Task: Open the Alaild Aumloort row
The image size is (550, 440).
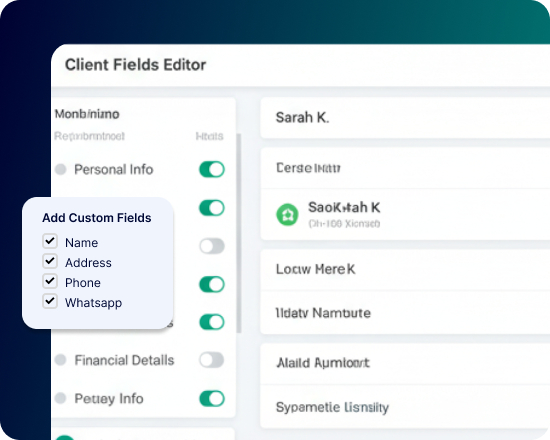Action: coord(405,363)
